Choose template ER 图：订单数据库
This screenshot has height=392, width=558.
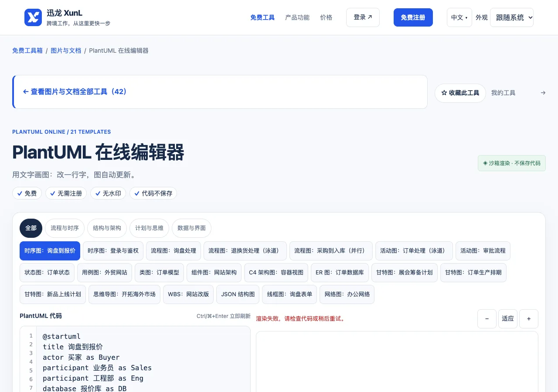coord(340,273)
